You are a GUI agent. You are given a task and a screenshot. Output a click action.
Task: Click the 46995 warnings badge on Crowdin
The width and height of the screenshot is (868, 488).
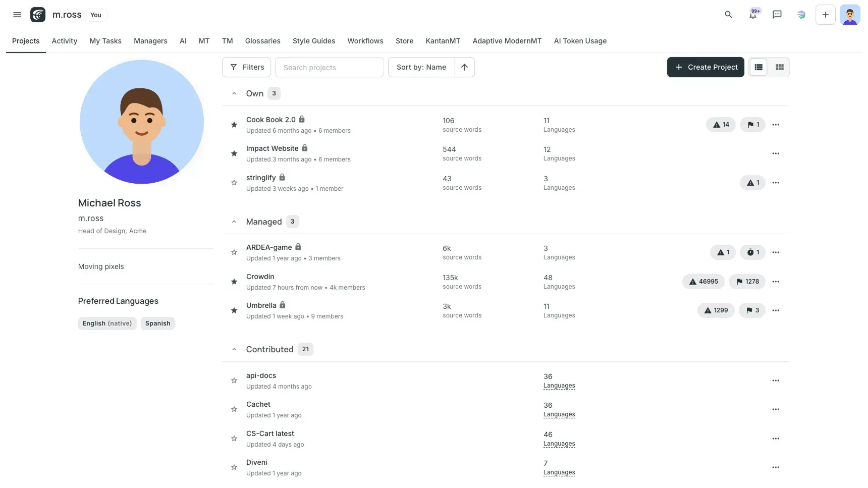click(x=703, y=282)
